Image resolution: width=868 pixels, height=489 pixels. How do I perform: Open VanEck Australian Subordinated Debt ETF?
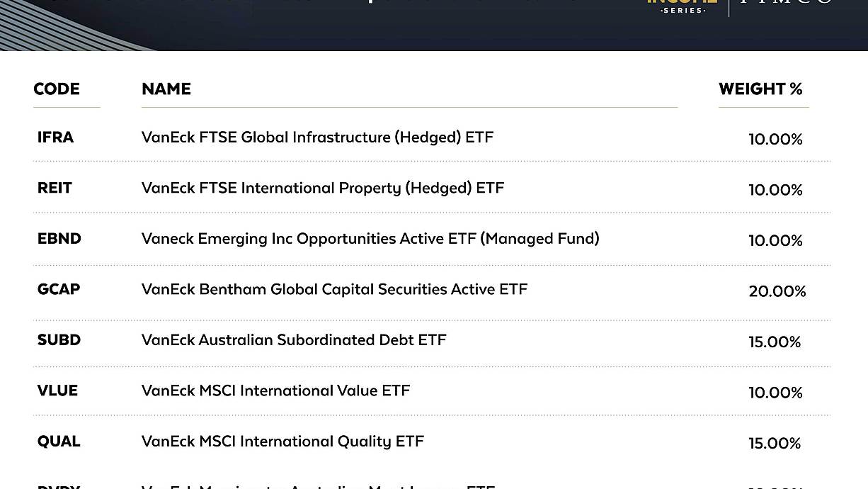[x=294, y=340]
